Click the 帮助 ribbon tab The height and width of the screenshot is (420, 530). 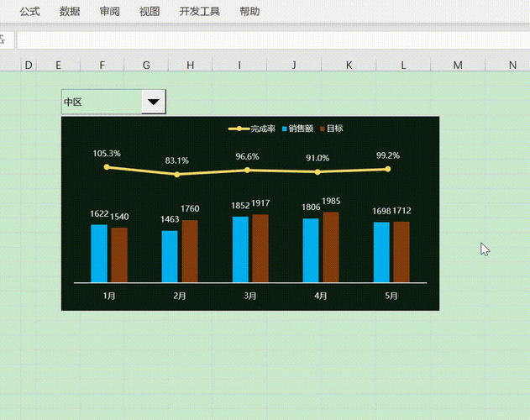(x=249, y=12)
